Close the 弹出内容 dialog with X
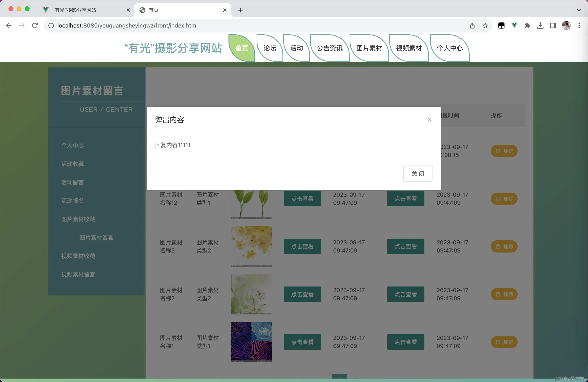Image resolution: width=588 pixels, height=382 pixels. point(430,119)
